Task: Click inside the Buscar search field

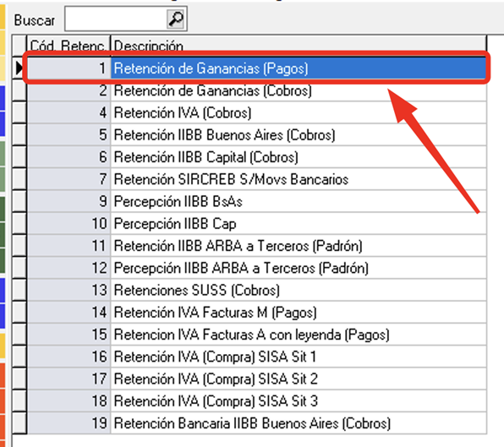Action: (116, 19)
